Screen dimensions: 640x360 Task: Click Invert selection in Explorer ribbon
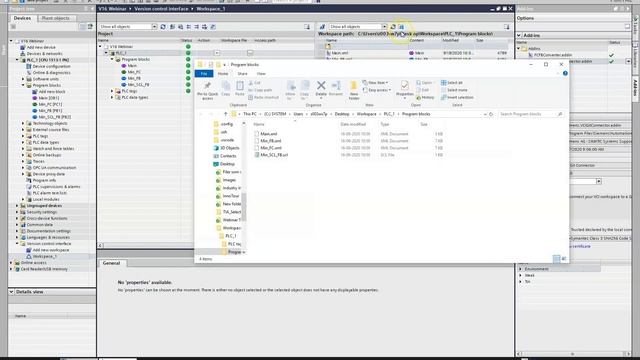(457, 98)
